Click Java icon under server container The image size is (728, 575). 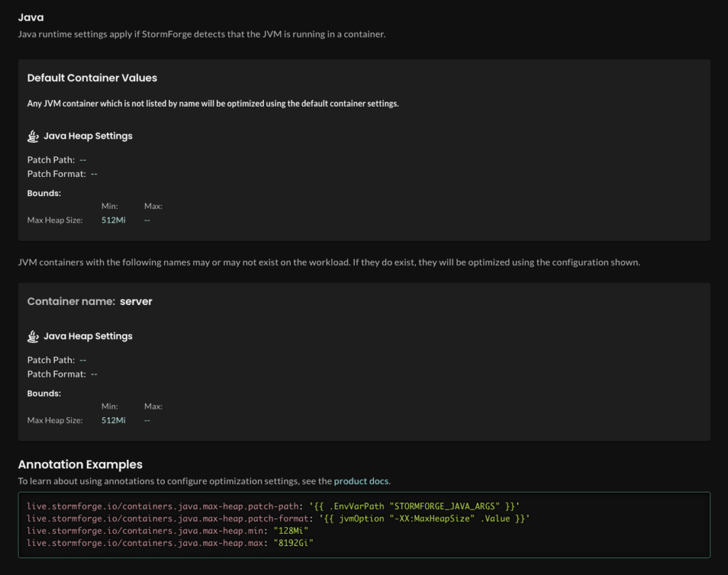pyautogui.click(x=33, y=336)
